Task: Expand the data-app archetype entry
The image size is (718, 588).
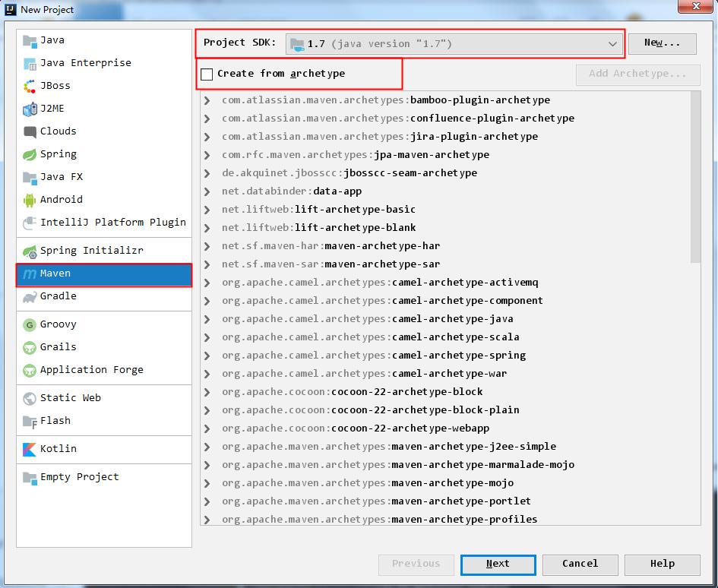Action: tap(207, 191)
